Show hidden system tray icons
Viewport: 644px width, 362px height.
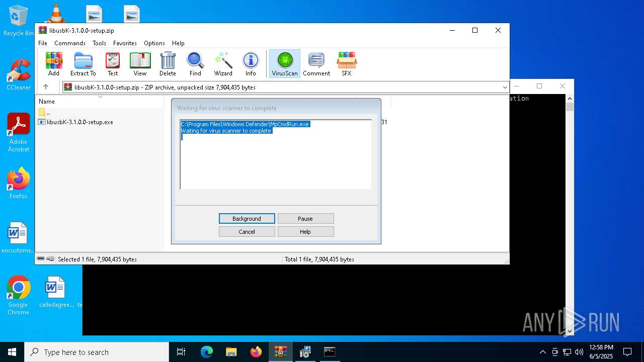[542, 352]
